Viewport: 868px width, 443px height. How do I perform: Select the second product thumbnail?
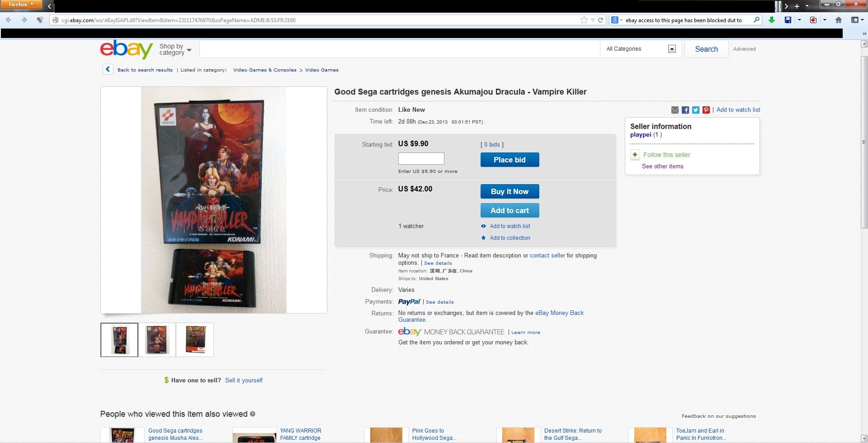point(157,340)
